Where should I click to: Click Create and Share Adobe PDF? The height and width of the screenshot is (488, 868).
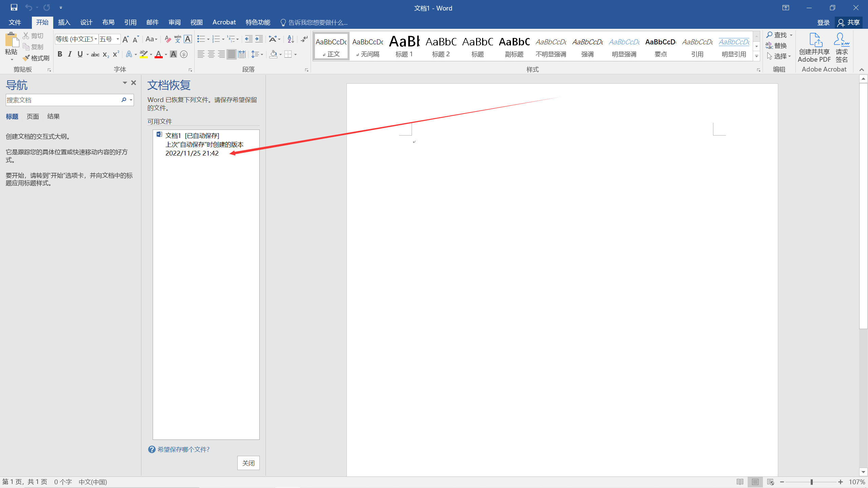pos(814,48)
